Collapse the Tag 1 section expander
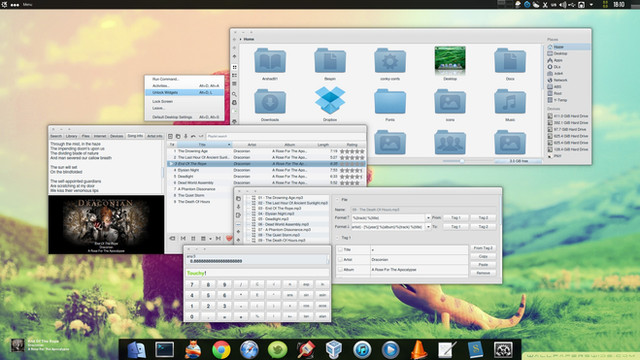The height and width of the screenshot is (360, 640). point(338,238)
